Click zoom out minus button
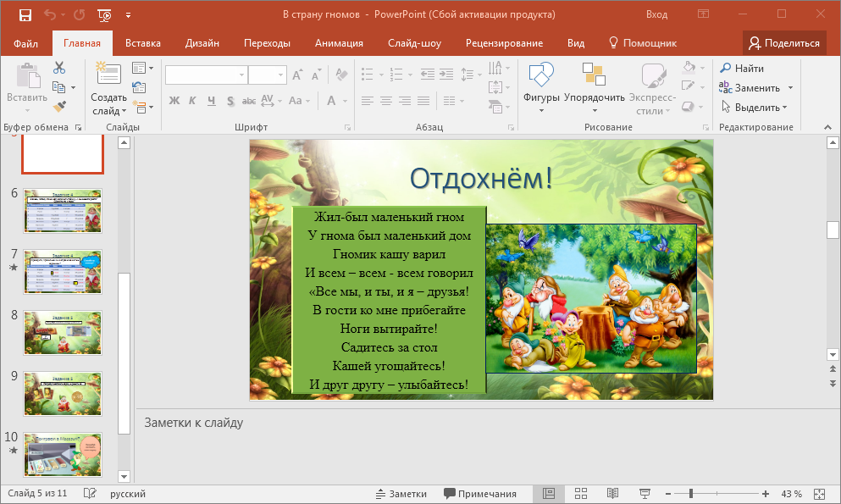841x504 pixels. (668, 494)
